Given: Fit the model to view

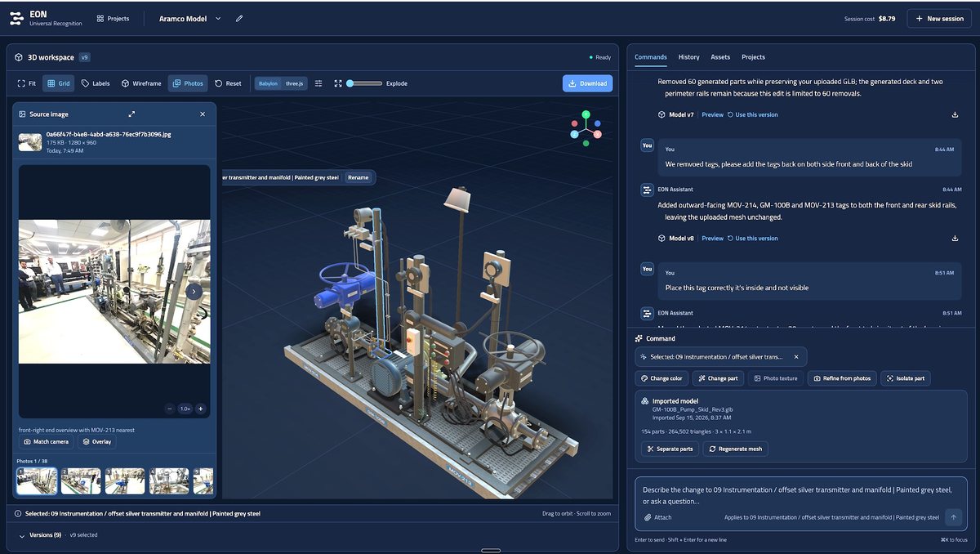Looking at the screenshot, I should point(27,83).
